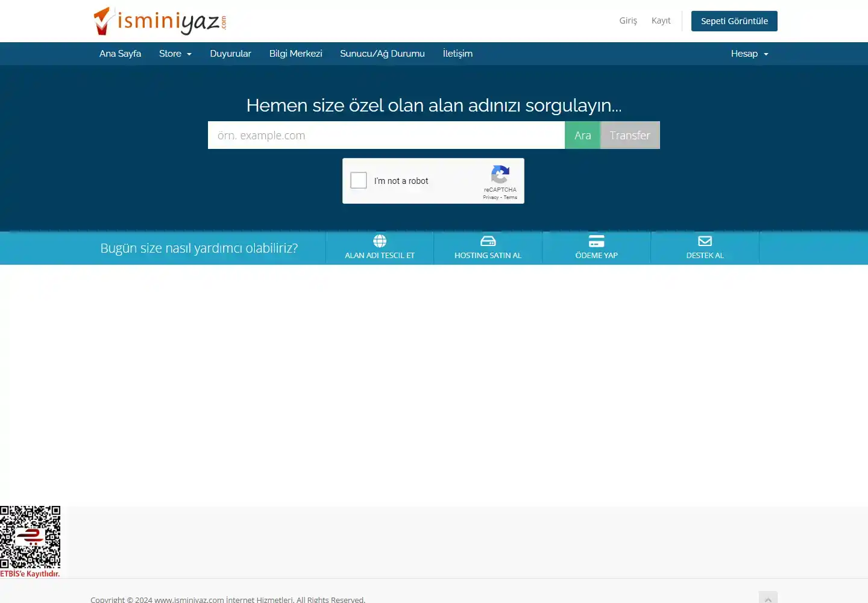Image resolution: width=868 pixels, height=603 pixels.
Task: Click ALAN ADI TESCİL ET label
Action: coord(380,256)
